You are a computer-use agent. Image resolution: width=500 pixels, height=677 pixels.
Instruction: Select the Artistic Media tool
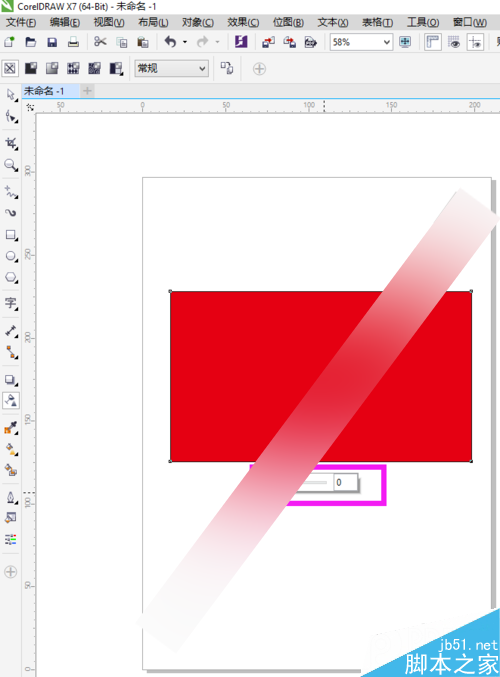[x=11, y=213]
